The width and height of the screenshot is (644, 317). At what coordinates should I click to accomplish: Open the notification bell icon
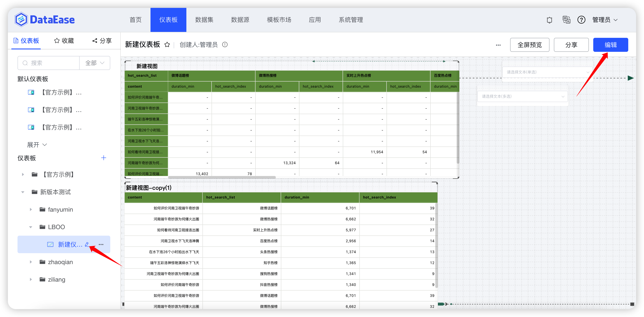pyautogui.click(x=549, y=20)
